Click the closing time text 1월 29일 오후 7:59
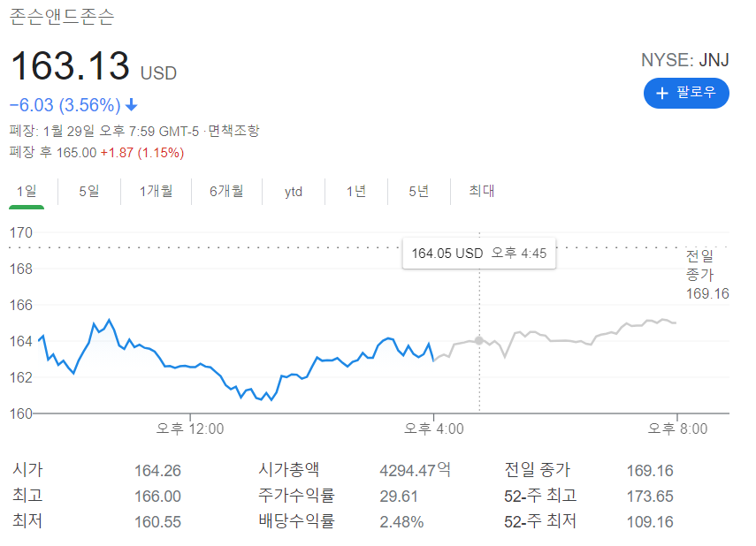The height and width of the screenshot is (546, 756). [99, 131]
